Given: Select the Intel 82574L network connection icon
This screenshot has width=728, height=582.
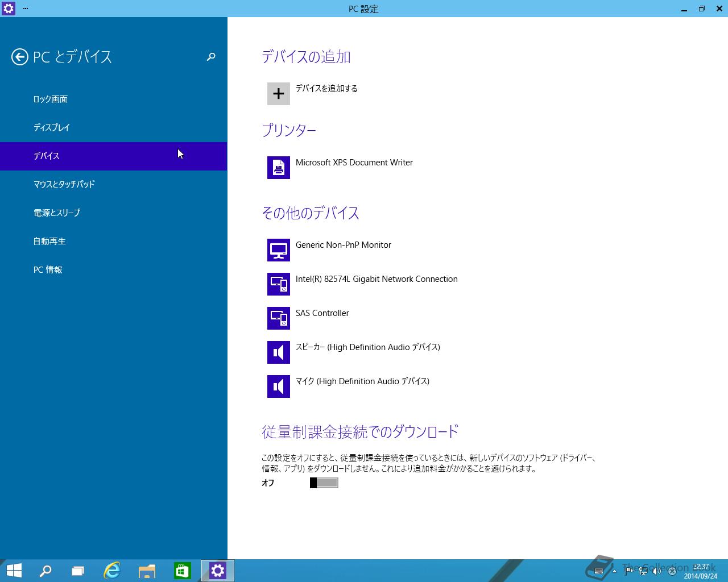Looking at the screenshot, I should (x=279, y=284).
